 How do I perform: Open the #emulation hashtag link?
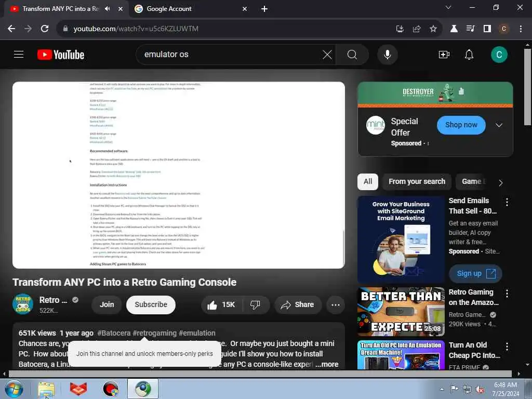pyautogui.click(x=197, y=333)
